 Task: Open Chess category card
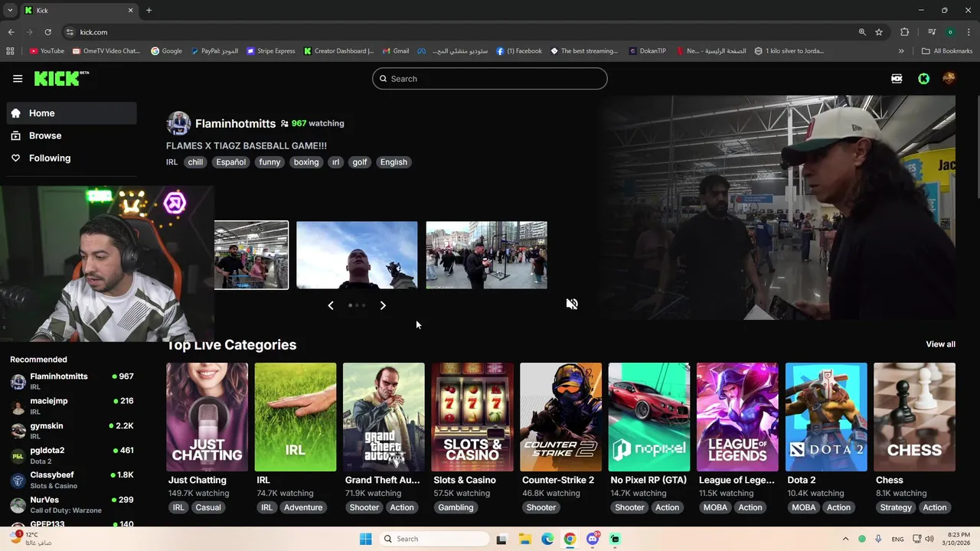click(914, 417)
